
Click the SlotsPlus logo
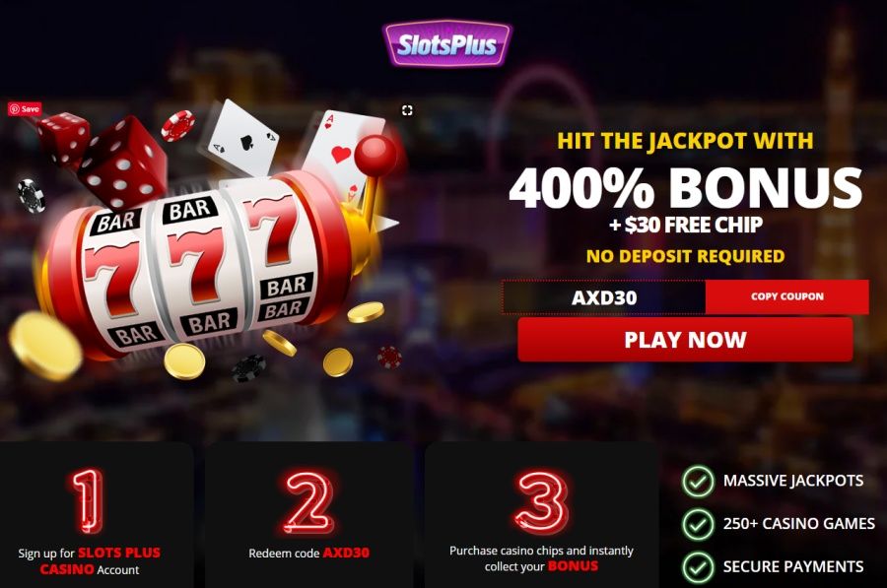446,43
